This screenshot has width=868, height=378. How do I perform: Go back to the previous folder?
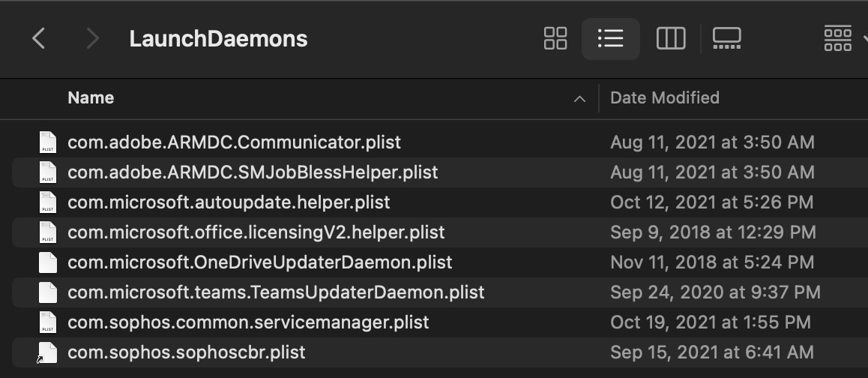[x=39, y=38]
